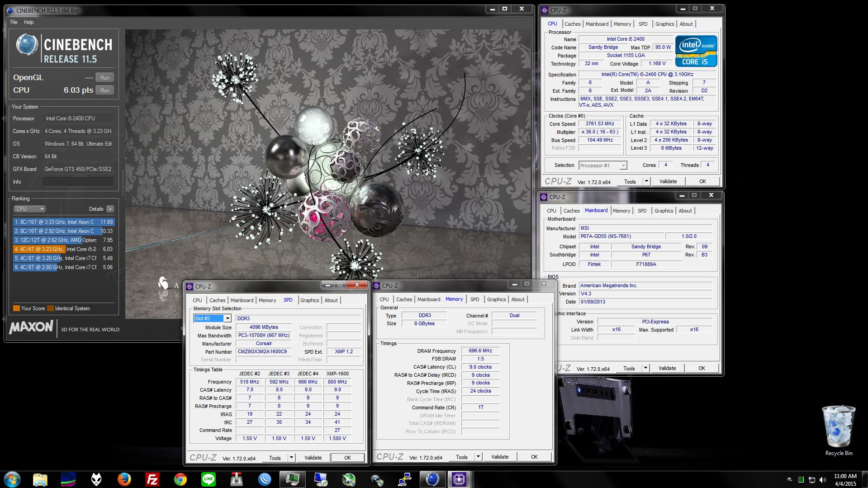The height and width of the screenshot is (488, 868).
Task: Click the title bar icon of the CPU-Z SPD window
Action: point(190,286)
